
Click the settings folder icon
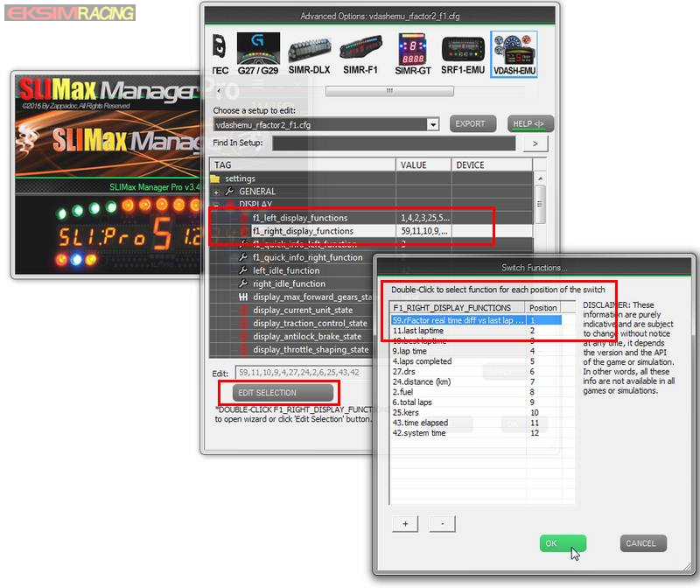(215, 178)
